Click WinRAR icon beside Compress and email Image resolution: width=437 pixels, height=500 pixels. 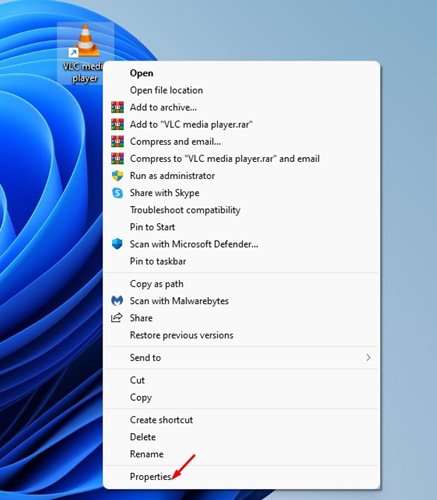point(117,141)
